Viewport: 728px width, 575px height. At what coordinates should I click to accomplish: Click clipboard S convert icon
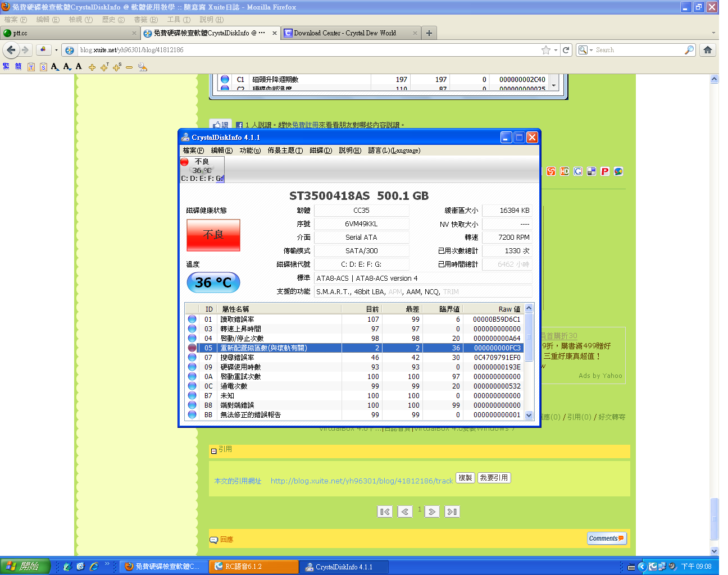(x=43, y=67)
